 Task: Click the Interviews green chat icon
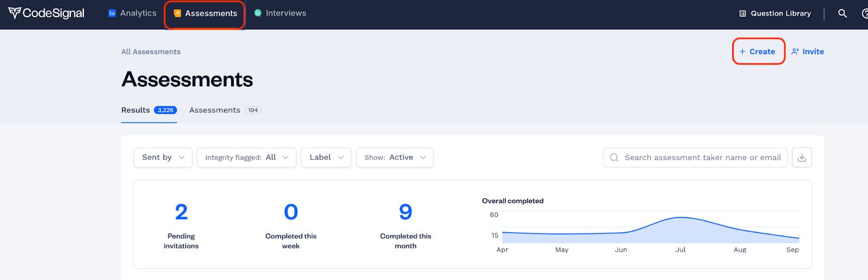[258, 13]
